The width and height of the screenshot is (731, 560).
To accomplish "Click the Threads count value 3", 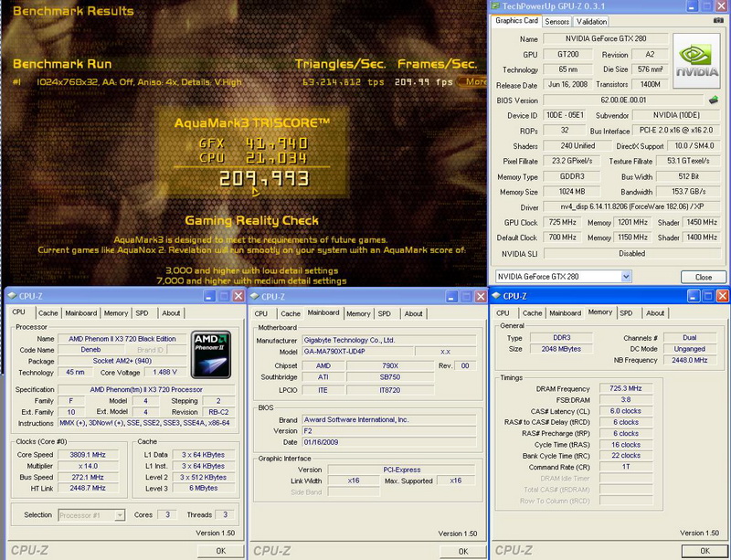I will (225, 514).
